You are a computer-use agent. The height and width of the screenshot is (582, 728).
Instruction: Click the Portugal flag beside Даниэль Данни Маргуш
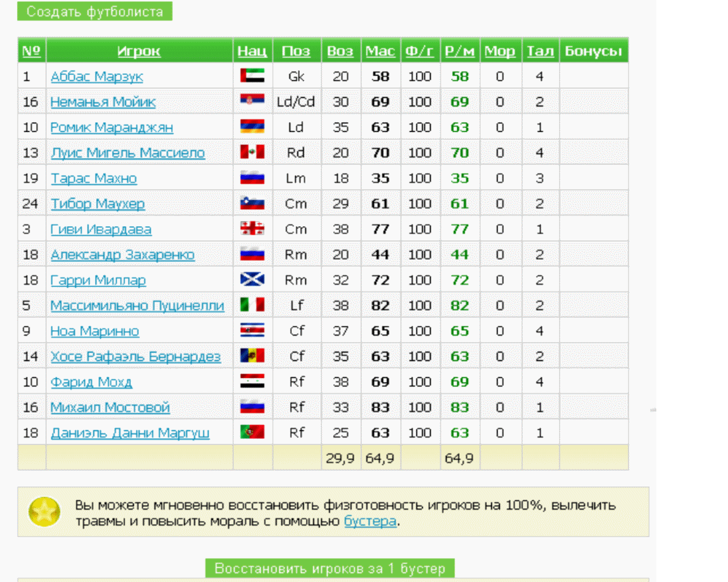[x=252, y=433]
